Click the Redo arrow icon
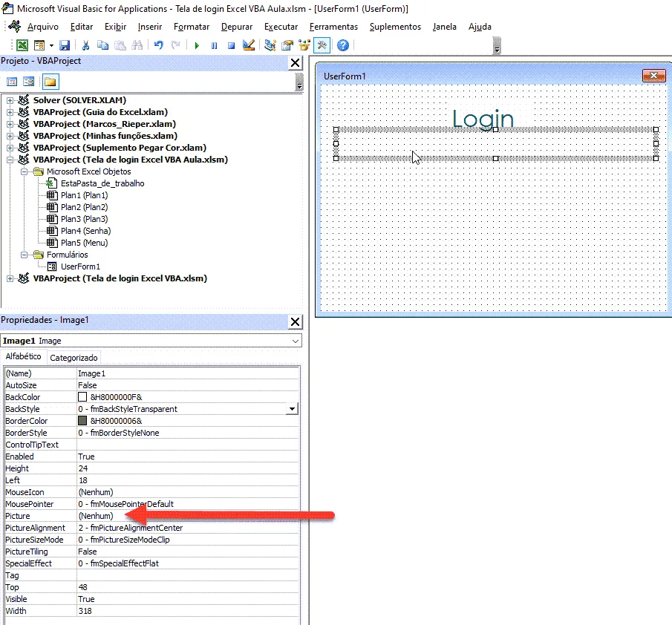This screenshot has width=672, height=625. point(176,45)
